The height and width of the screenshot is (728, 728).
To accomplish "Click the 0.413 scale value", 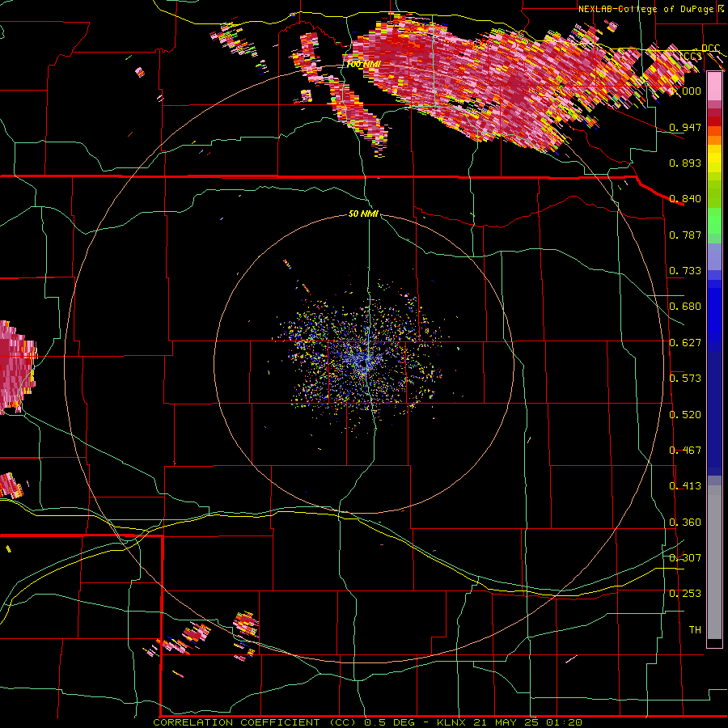I will [685, 486].
